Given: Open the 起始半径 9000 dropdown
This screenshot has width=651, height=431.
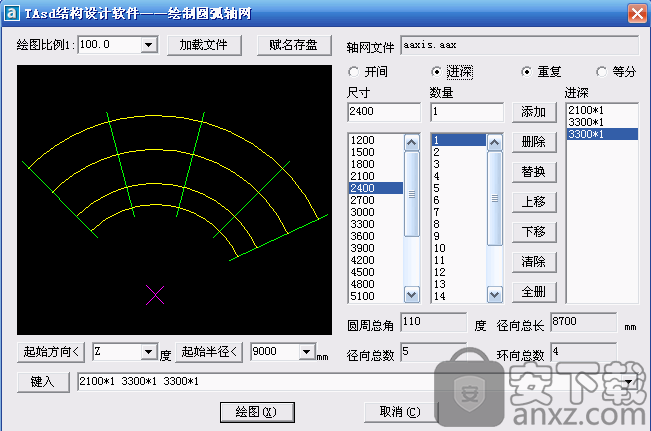Looking at the screenshot, I should pyautogui.click(x=307, y=352).
